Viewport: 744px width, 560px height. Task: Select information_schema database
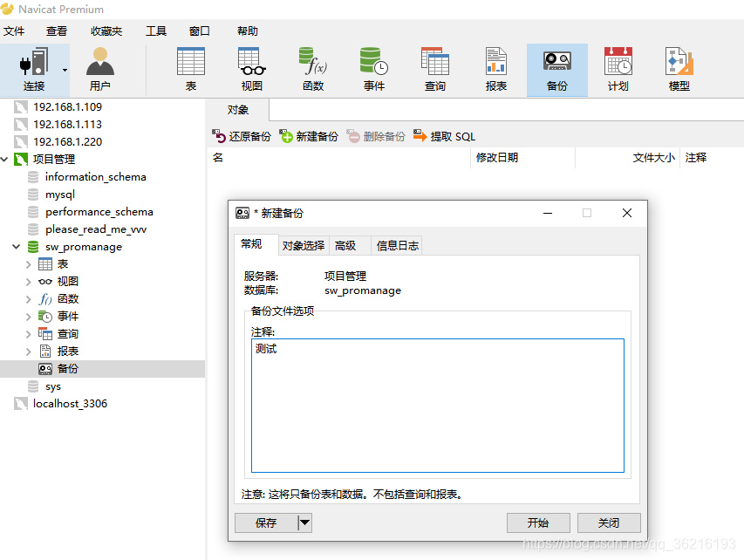pos(95,177)
